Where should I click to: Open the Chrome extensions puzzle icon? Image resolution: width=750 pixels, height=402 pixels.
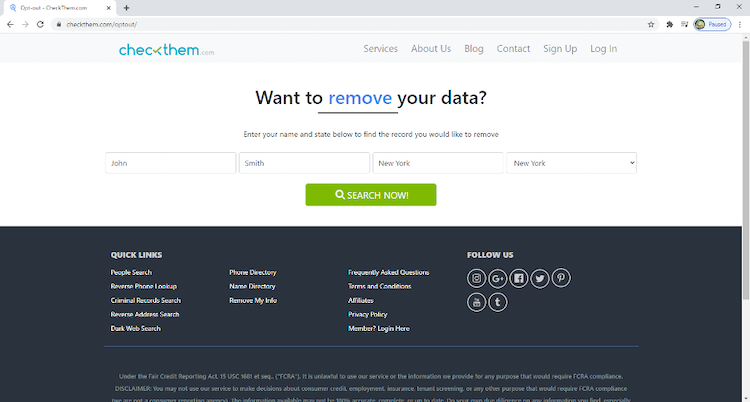(670, 24)
